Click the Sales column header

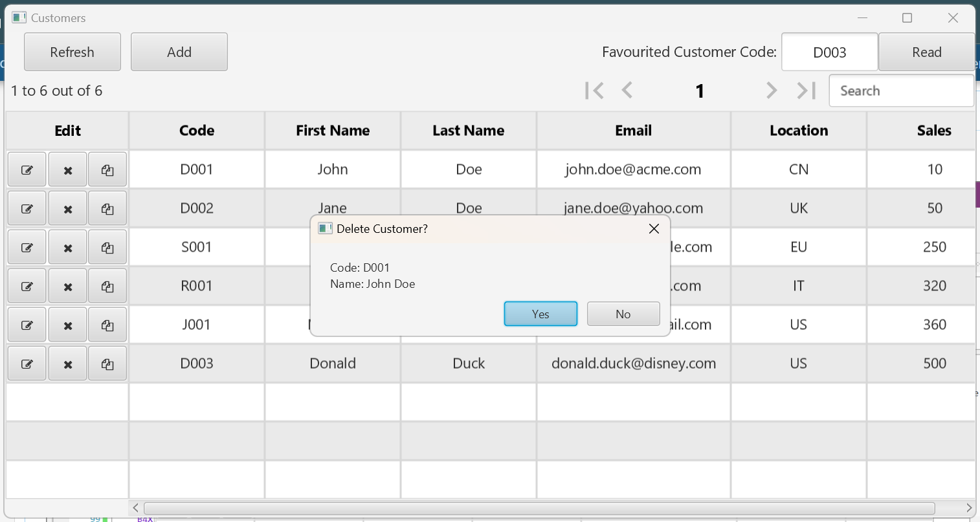pyautogui.click(x=933, y=131)
